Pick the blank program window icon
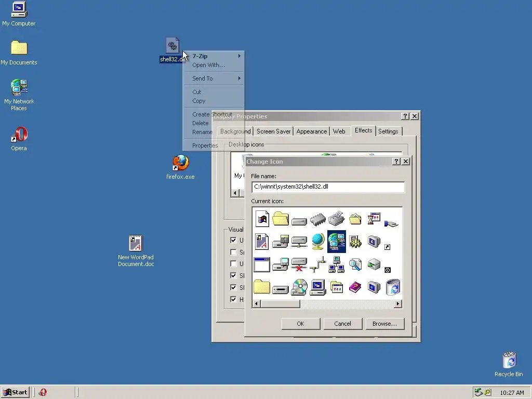This screenshot has height=399, width=532. (x=262, y=264)
